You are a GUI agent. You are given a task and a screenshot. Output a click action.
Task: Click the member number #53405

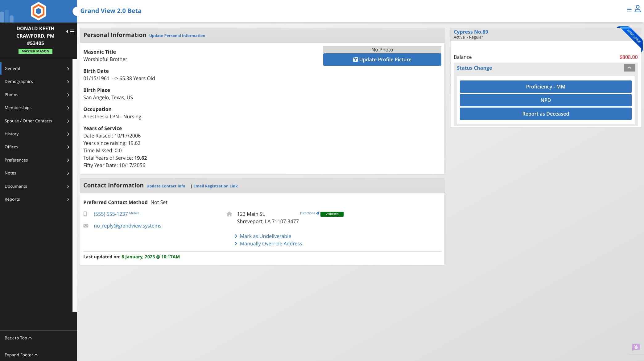coord(35,43)
